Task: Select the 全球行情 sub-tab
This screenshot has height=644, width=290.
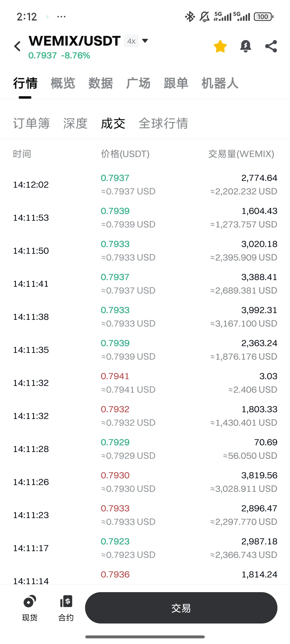Action: 163,123
